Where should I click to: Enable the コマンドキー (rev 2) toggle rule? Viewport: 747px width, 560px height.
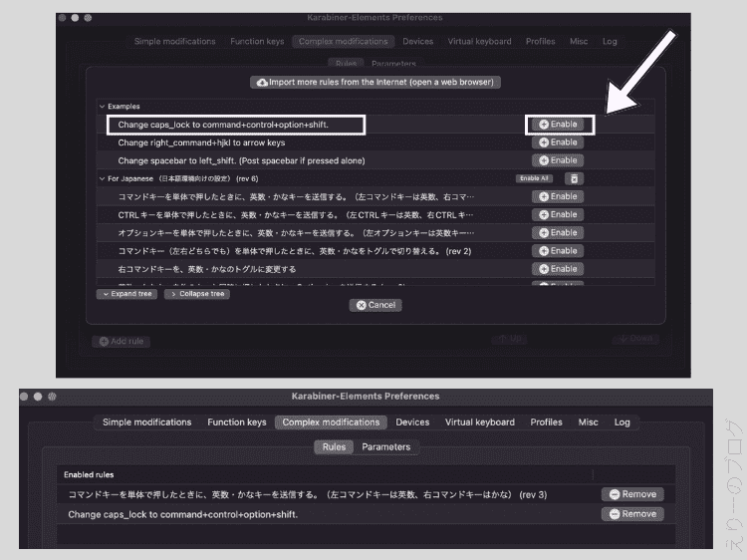[x=558, y=251]
